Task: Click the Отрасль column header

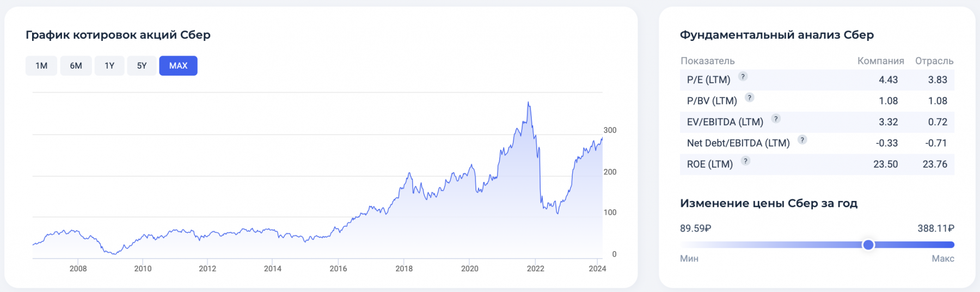Action: (934, 61)
